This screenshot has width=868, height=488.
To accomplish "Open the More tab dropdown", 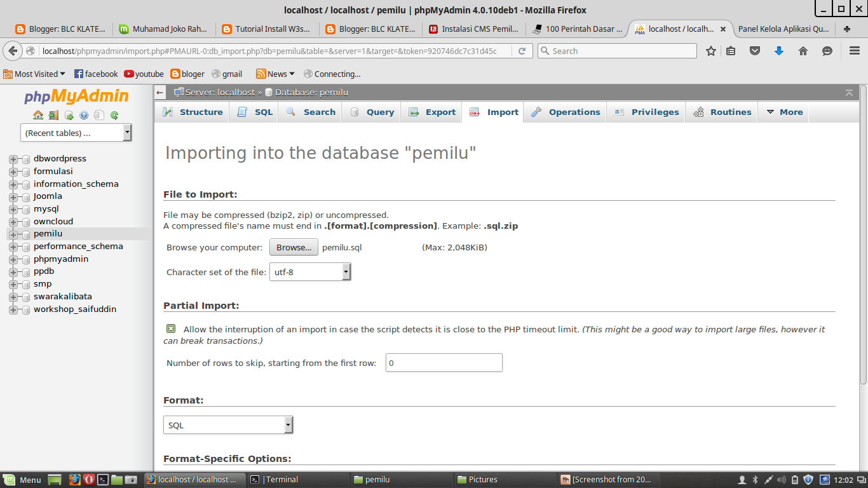I will tap(785, 112).
